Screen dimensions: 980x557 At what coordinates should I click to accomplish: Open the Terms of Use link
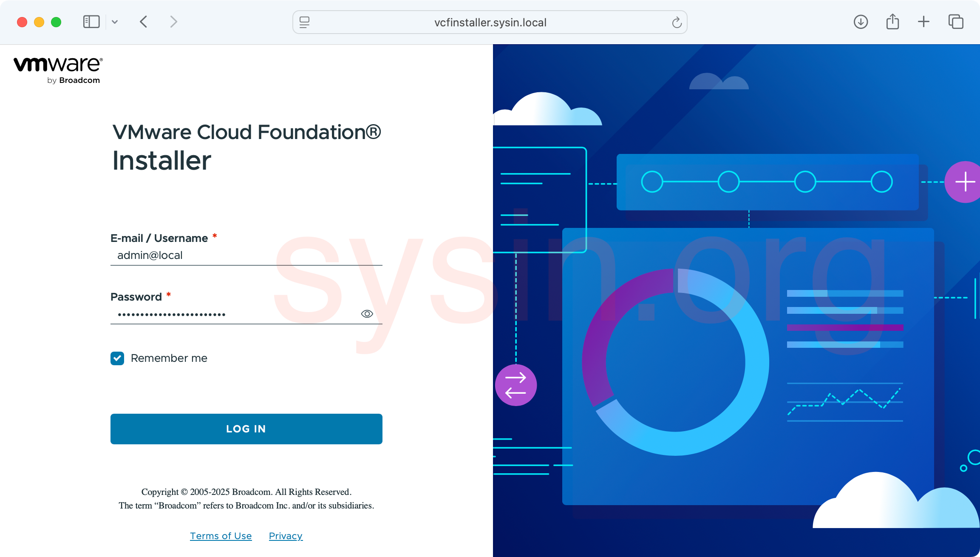point(221,536)
